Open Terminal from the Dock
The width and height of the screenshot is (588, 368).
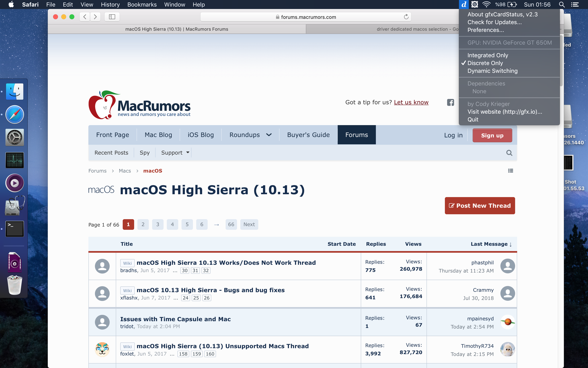click(x=14, y=229)
